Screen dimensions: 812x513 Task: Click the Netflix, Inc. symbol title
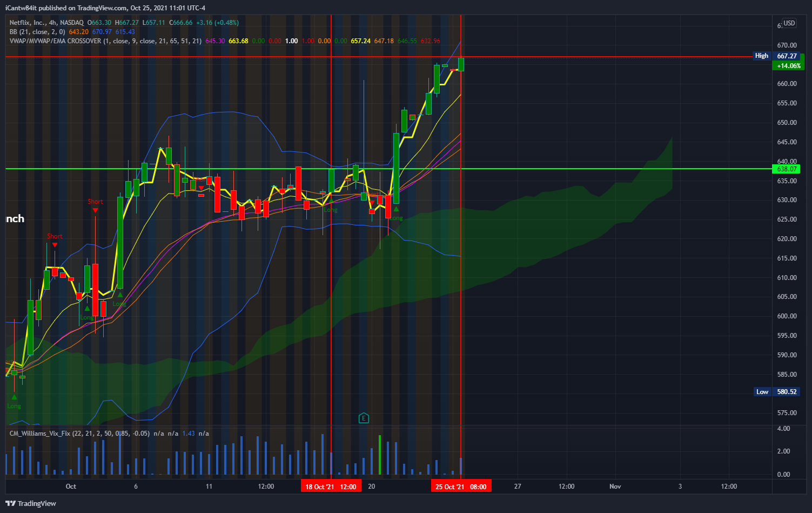pos(46,23)
